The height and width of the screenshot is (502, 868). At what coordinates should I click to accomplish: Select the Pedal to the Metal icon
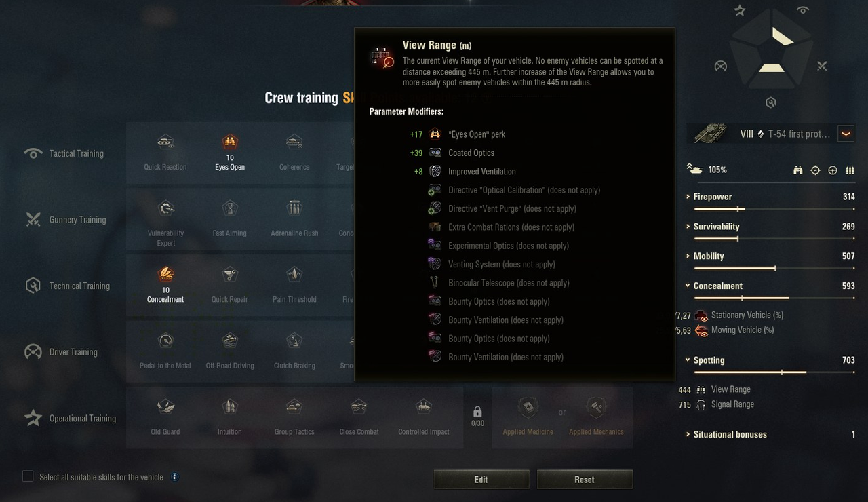click(165, 341)
